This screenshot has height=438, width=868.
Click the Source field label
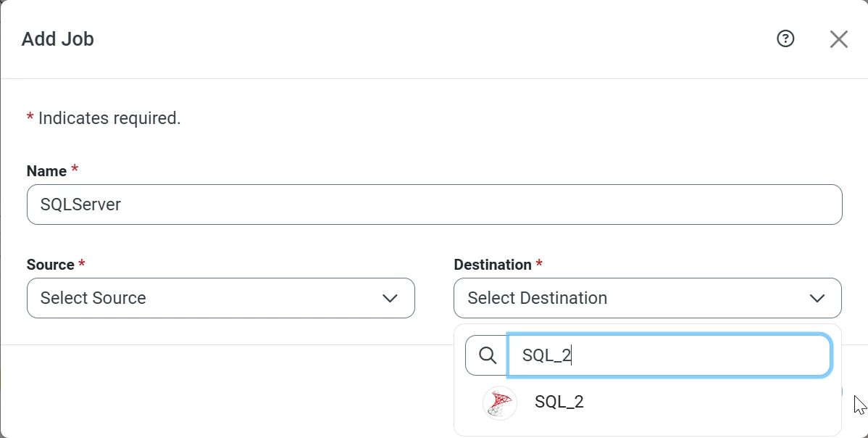point(50,265)
